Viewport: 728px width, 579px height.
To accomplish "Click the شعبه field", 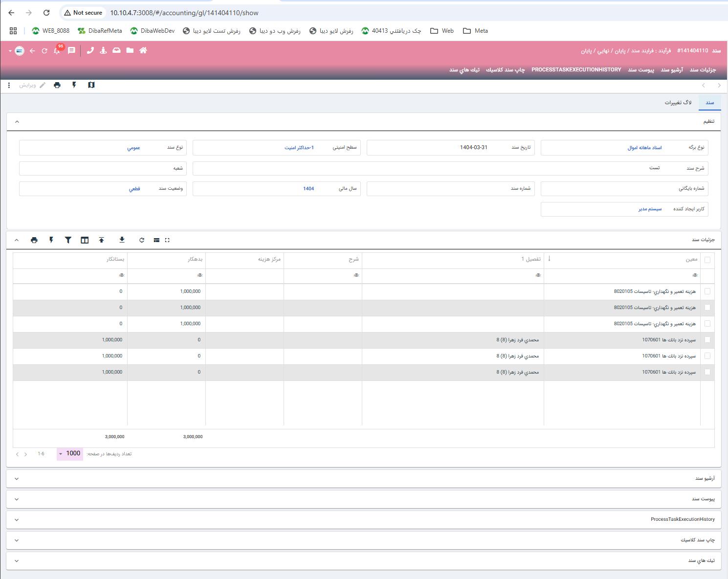I will (x=103, y=168).
